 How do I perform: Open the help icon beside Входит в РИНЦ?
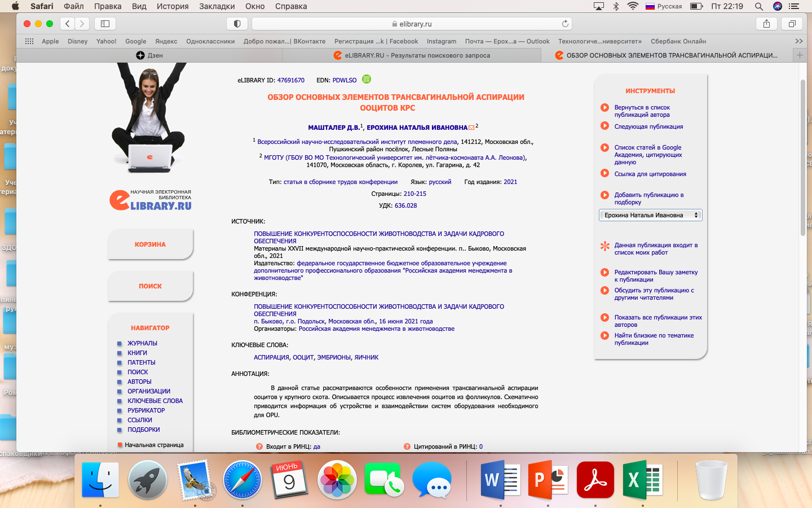(x=259, y=446)
